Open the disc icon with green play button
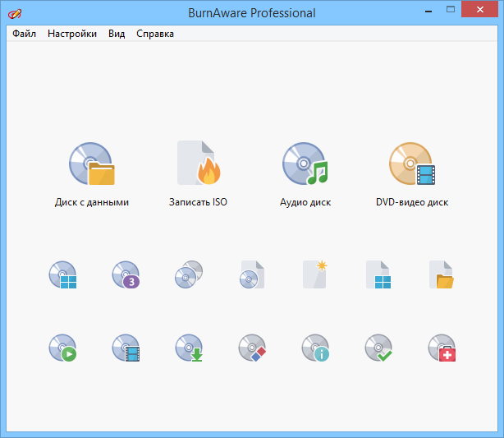504x438 pixels. tap(62, 348)
